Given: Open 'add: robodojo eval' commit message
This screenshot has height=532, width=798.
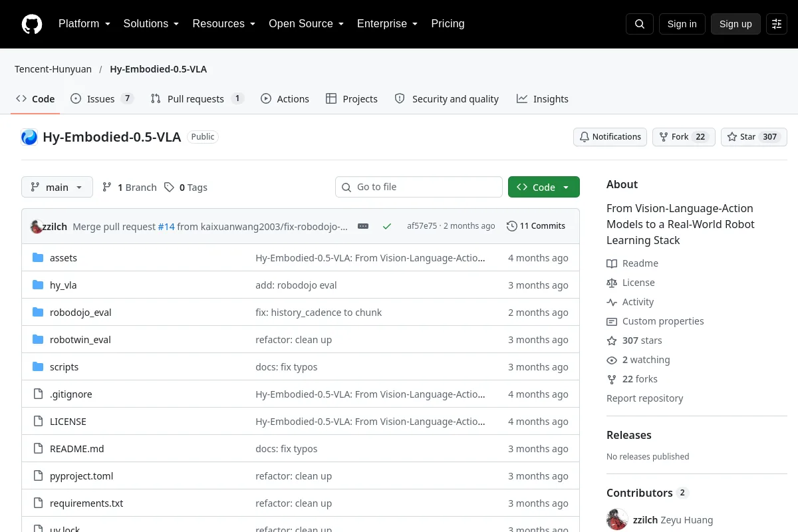Looking at the screenshot, I should [296, 285].
